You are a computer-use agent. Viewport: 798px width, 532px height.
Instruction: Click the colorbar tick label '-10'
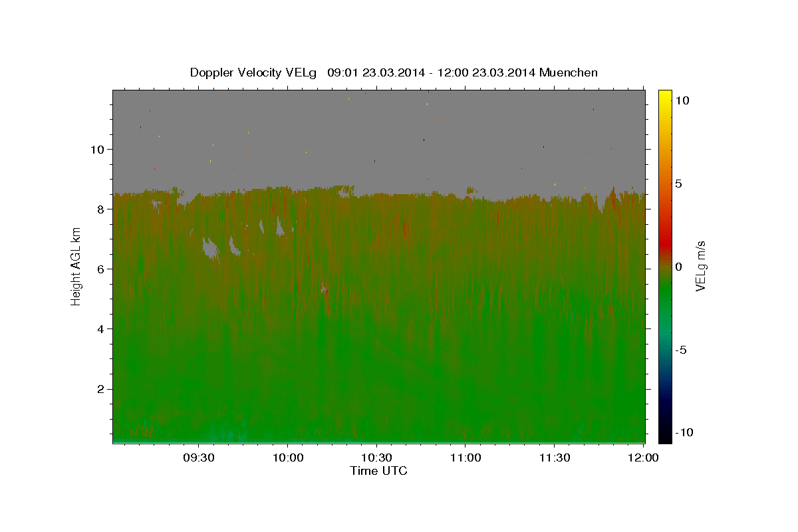[684, 432]
